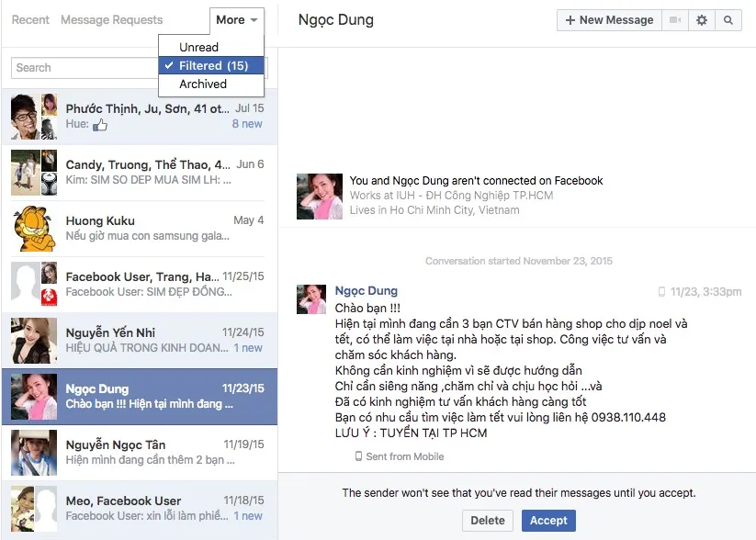Click Ngọc Dung's profile photo in connection notice

pyautogui.click(x=319, y=197)
